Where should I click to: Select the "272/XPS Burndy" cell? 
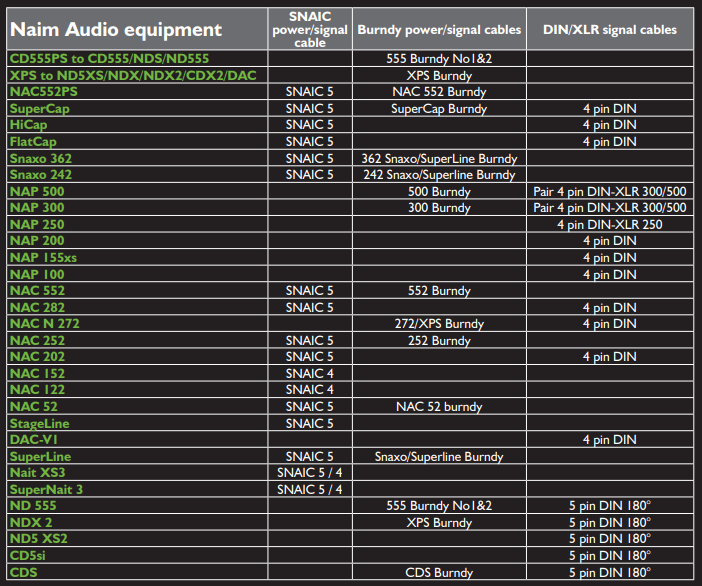point(439,324)
